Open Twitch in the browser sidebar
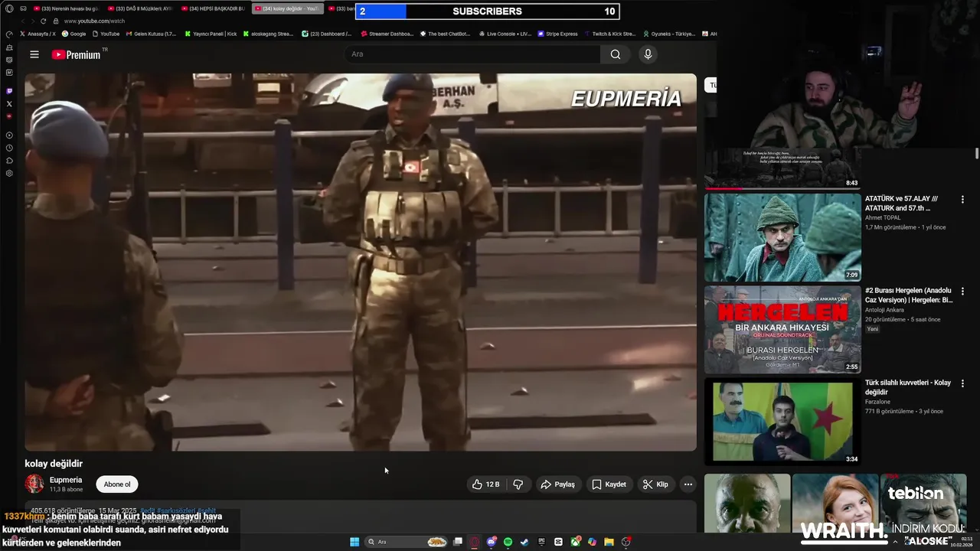980x551 pixels. pyautogui.click(x=9, y=91)
